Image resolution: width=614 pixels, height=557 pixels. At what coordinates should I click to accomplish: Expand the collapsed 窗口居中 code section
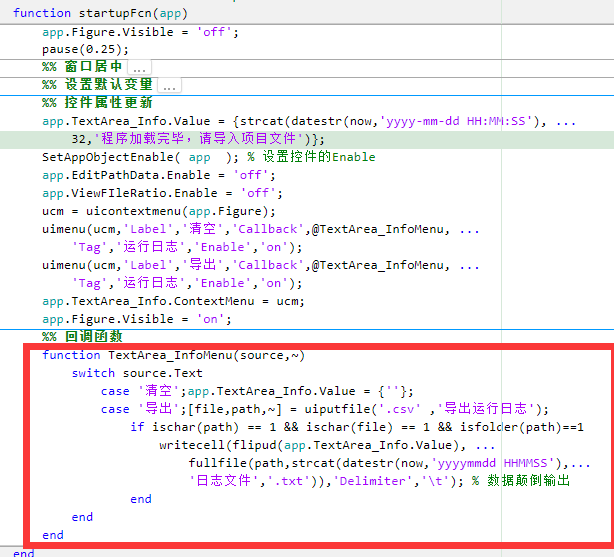(139, 67)
